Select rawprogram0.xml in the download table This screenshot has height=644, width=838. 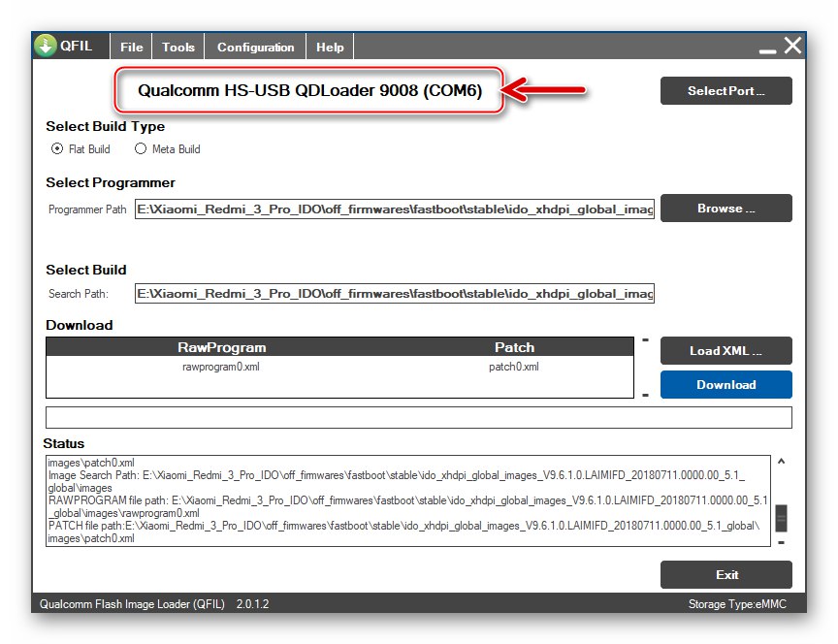point(221,367)
